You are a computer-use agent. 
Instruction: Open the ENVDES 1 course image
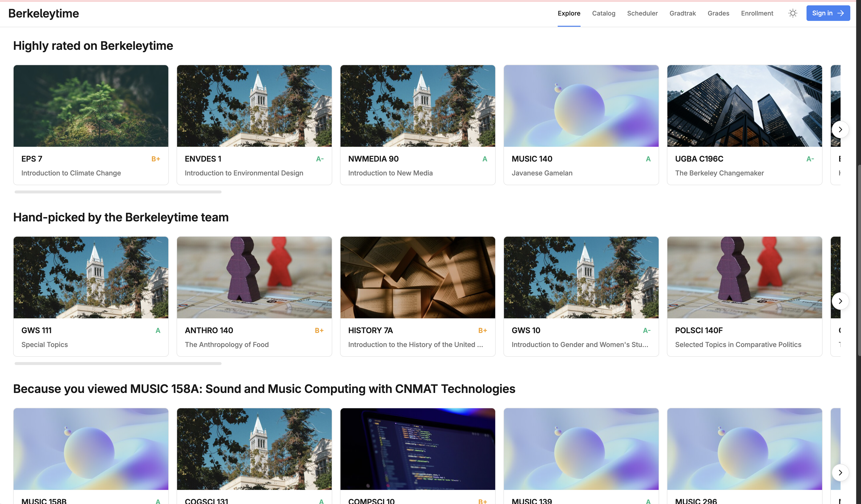coord(254,106)
